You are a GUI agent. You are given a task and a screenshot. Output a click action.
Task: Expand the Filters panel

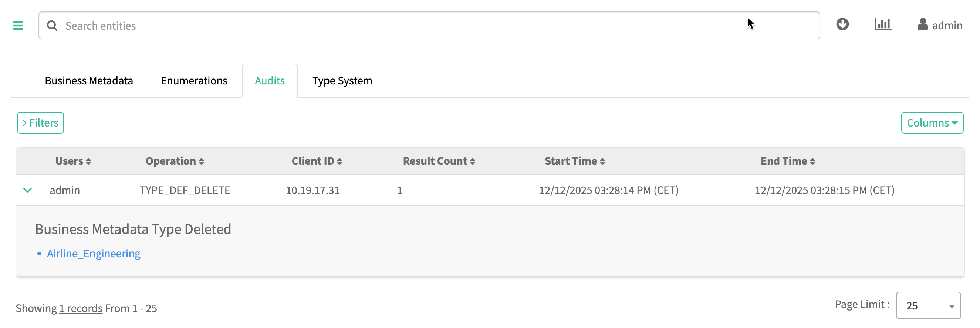40,123
